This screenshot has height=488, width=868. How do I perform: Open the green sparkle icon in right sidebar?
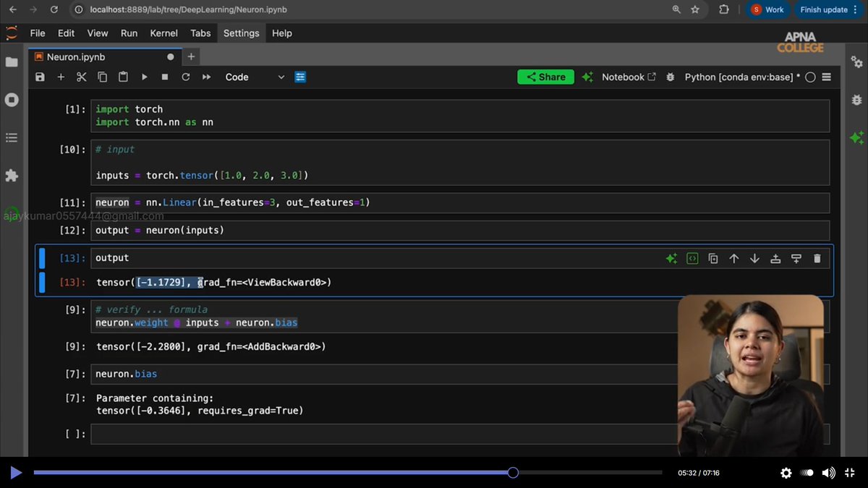point(856,137)
